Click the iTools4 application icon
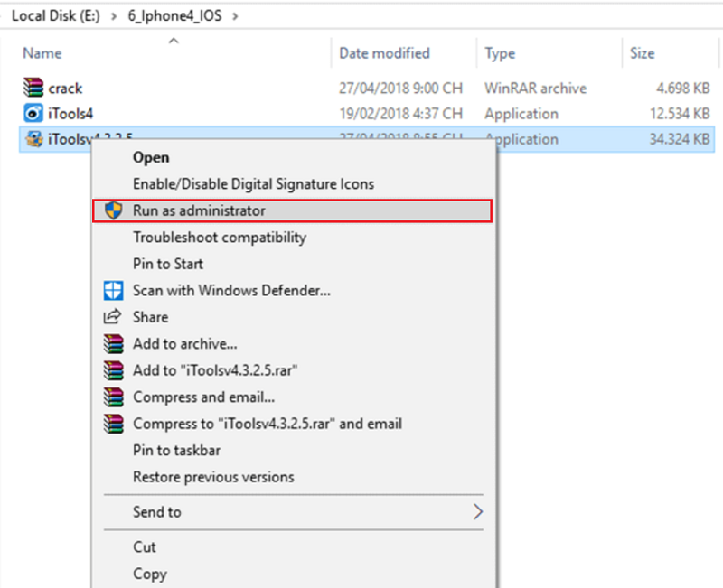Viewport: 723px width, 588px height. point(33,114)
